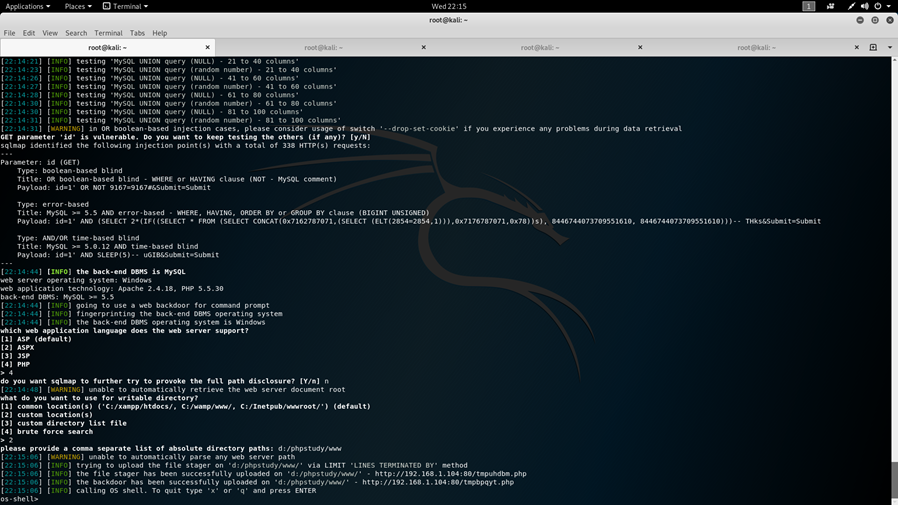Click the users icon in top bar
Screen dimensions: 898x505
tap(830, 6)
